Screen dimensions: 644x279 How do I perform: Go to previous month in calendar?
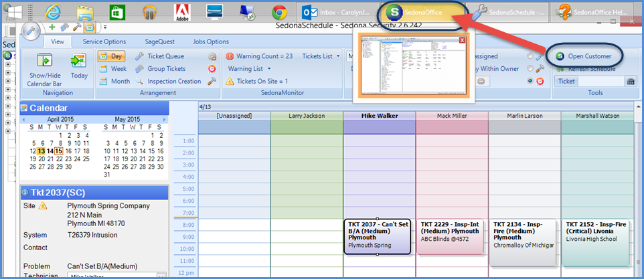click(23, 120)
